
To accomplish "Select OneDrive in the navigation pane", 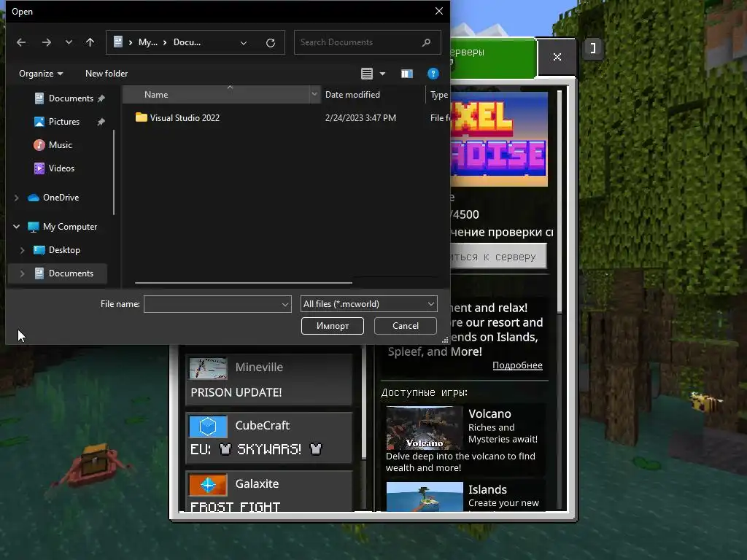I will [61, 197].
